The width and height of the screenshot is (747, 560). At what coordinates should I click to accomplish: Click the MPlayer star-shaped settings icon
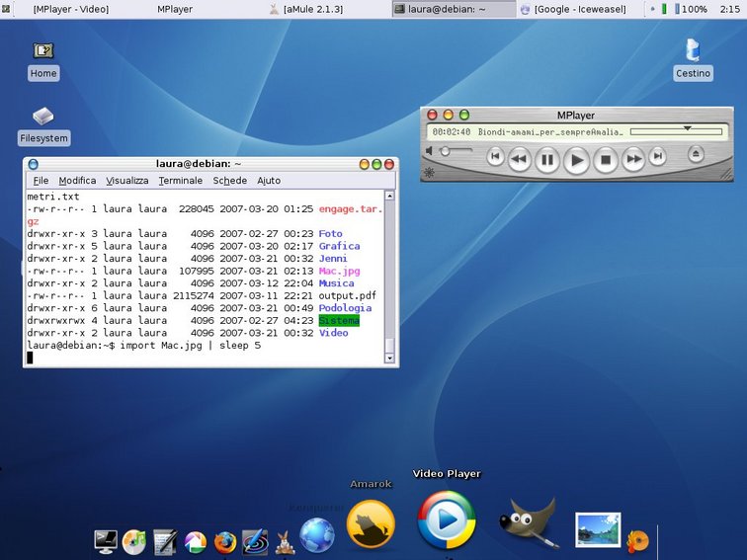click(x=429, y=173)
